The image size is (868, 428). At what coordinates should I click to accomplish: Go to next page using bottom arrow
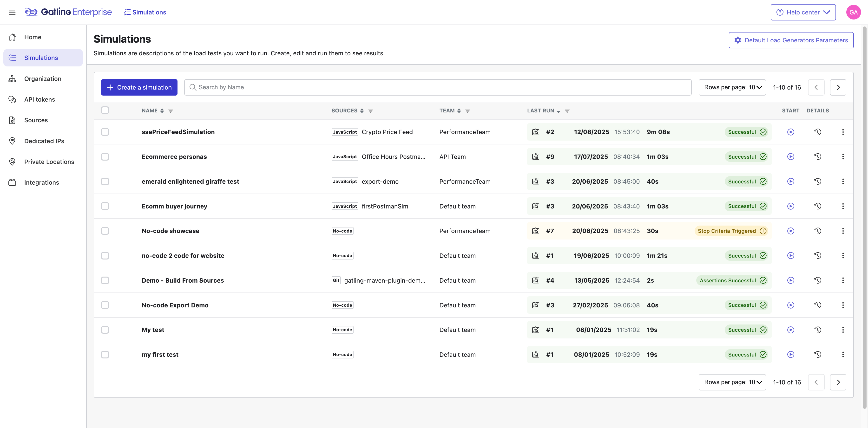[838, 382]
